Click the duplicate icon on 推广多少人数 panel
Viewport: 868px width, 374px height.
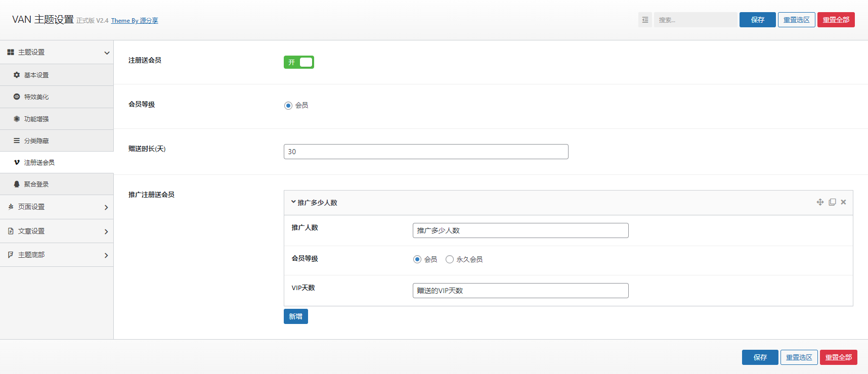(832, 202)
